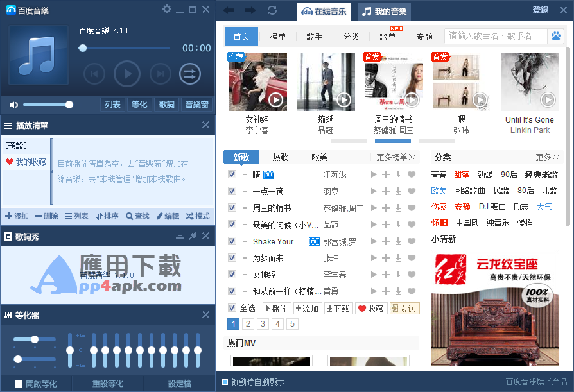Open the 歌手 artists tab
Screen dimensions: 574x392
pos(315,37)
